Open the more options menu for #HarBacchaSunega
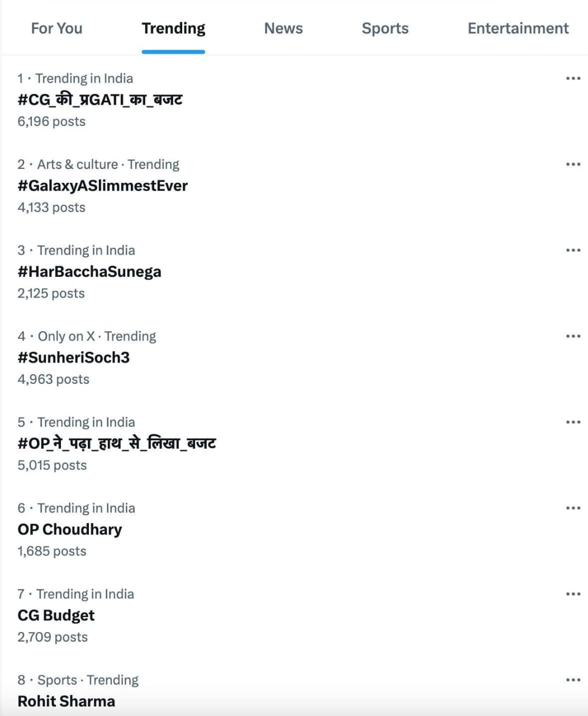 (x=573, y=250)
